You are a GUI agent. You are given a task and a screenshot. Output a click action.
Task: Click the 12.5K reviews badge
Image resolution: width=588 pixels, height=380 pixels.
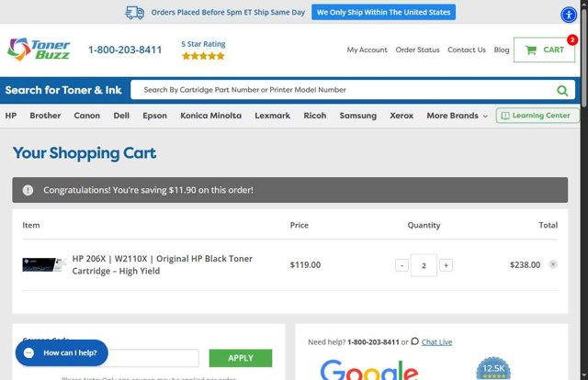493,368
